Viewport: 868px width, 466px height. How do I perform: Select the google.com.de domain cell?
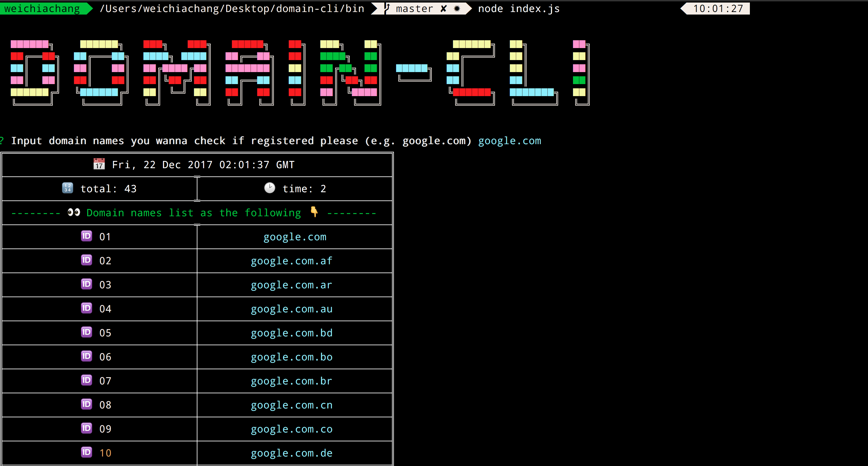coord(295,453)
